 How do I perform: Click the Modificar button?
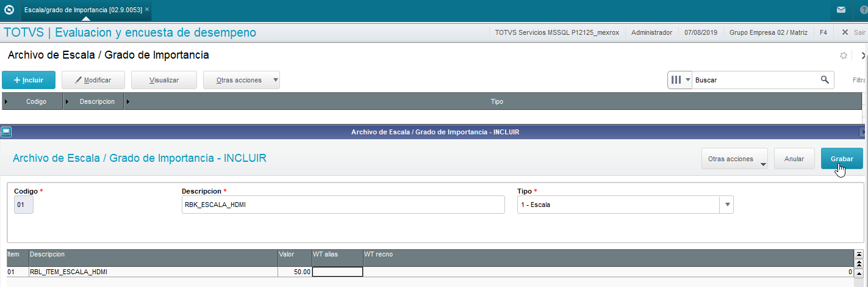click(93, 80)
